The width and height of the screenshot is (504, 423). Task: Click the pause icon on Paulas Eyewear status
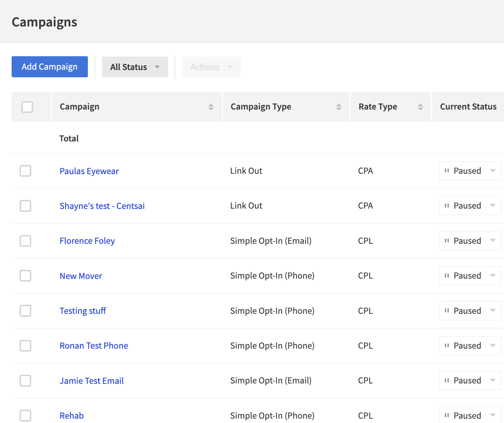tap(447, 171)
